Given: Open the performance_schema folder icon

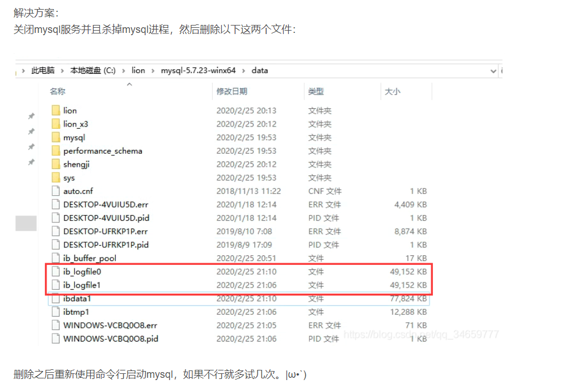Looking at the screenshot, I should 57,151.
